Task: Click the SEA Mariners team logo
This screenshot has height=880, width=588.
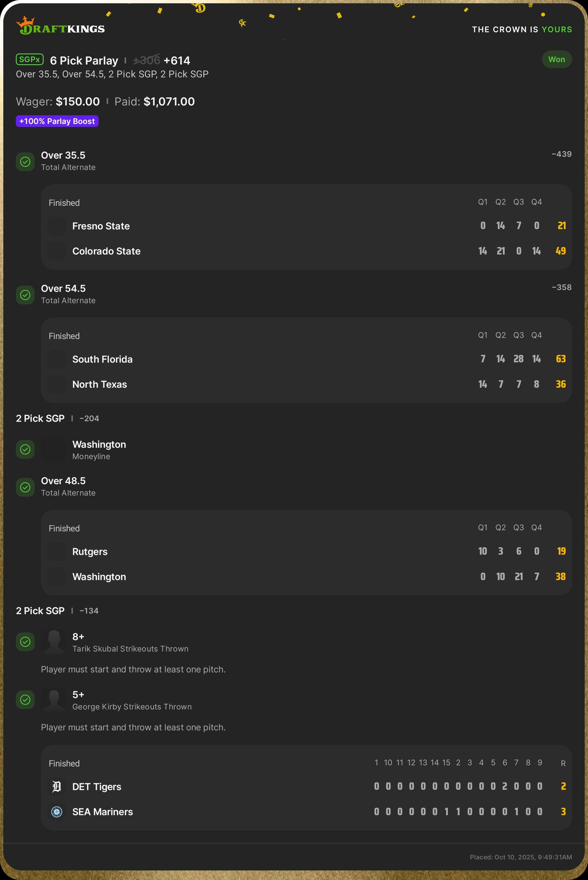Action: click(x=57, y=811)
